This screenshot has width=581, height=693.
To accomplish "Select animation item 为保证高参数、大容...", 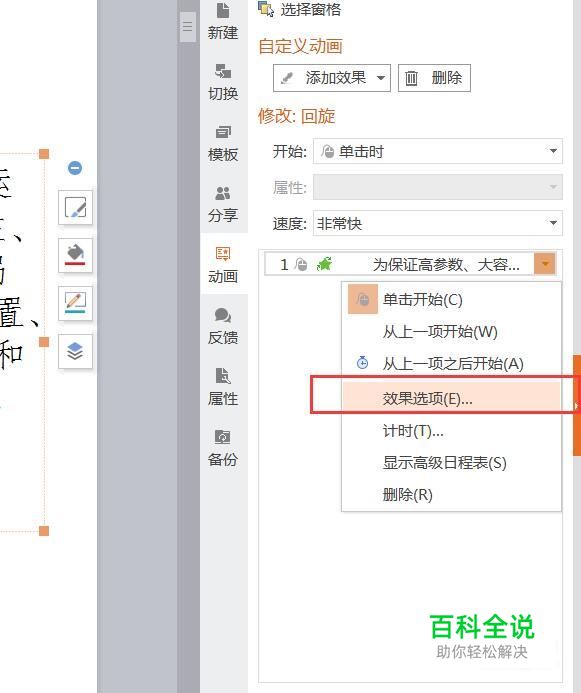I will [410, 264].
